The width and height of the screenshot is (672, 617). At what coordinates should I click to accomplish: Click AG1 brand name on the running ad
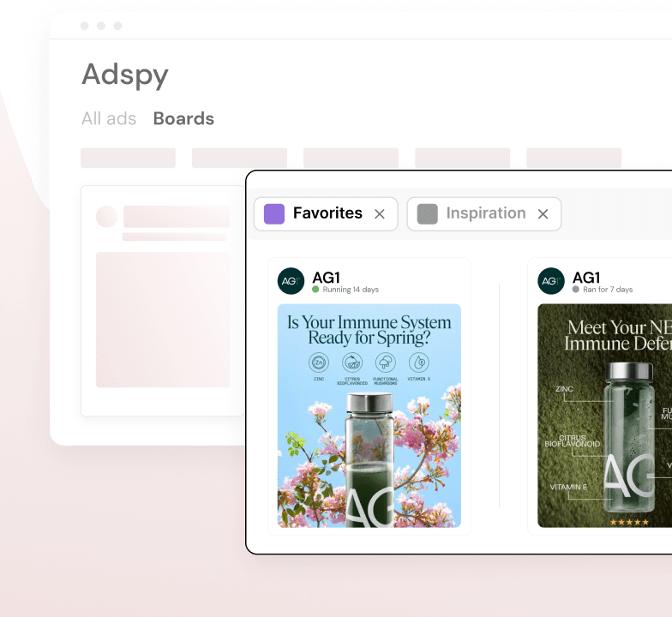[326, 278]
